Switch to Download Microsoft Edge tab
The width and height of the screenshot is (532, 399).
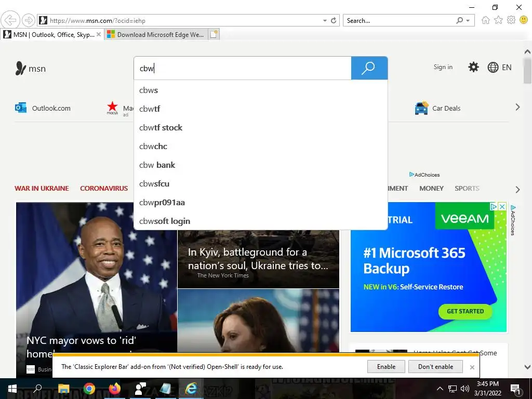[156, 35]
